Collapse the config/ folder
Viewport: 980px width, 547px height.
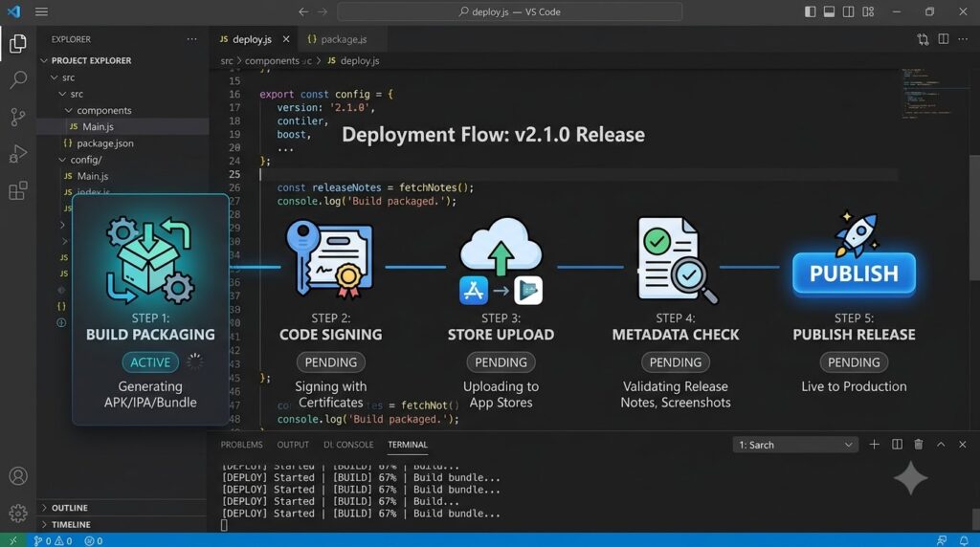(62, 160)
